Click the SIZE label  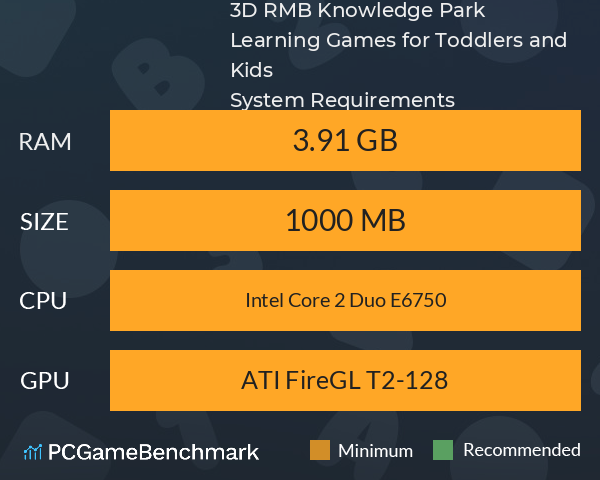(x=44, y=222)
